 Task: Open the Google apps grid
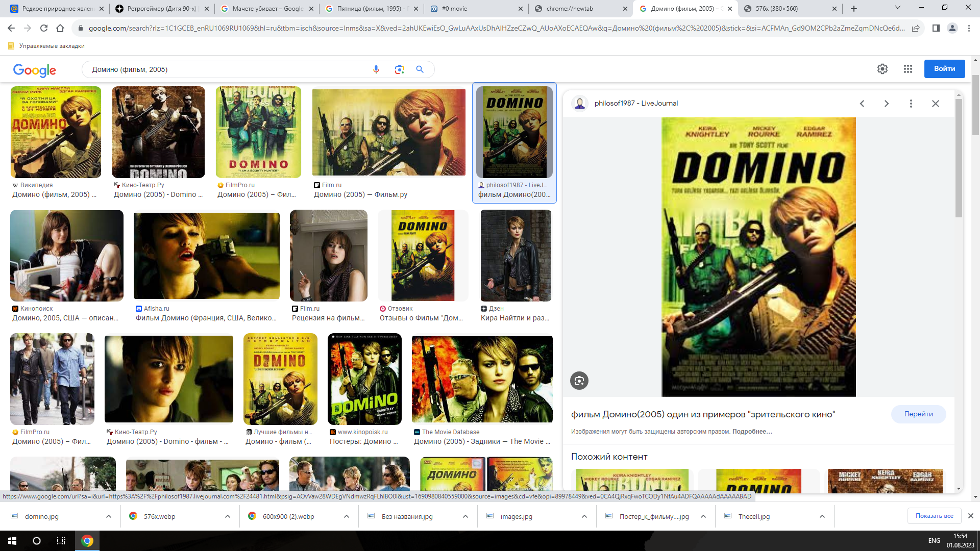point(908,69)
